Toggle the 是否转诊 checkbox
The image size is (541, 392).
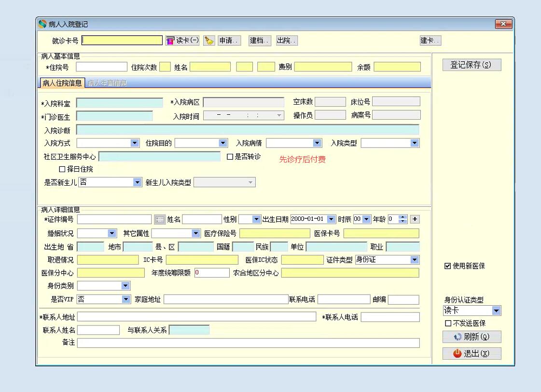(230, 157)
